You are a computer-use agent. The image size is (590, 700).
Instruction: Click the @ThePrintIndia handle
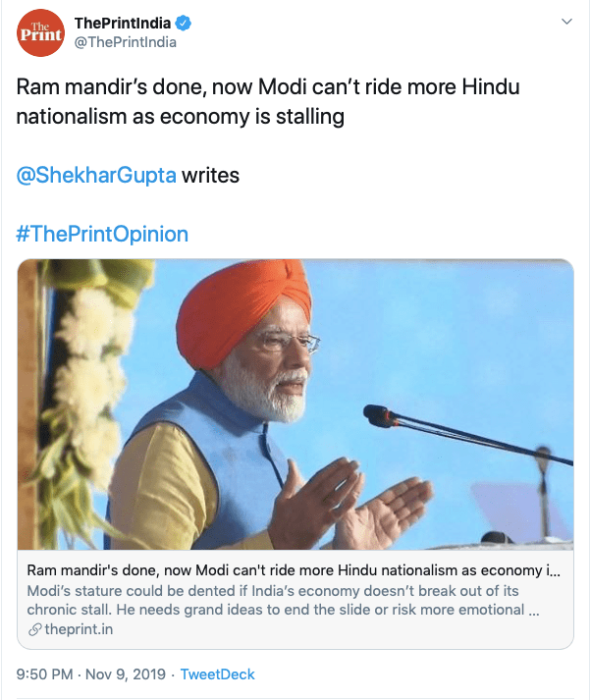[125, 42]
